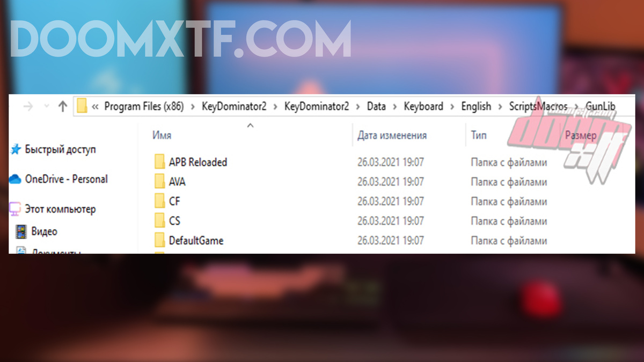Open Этот компьютер in sidebar
The image size is (644, 362).
click(60, 209)
